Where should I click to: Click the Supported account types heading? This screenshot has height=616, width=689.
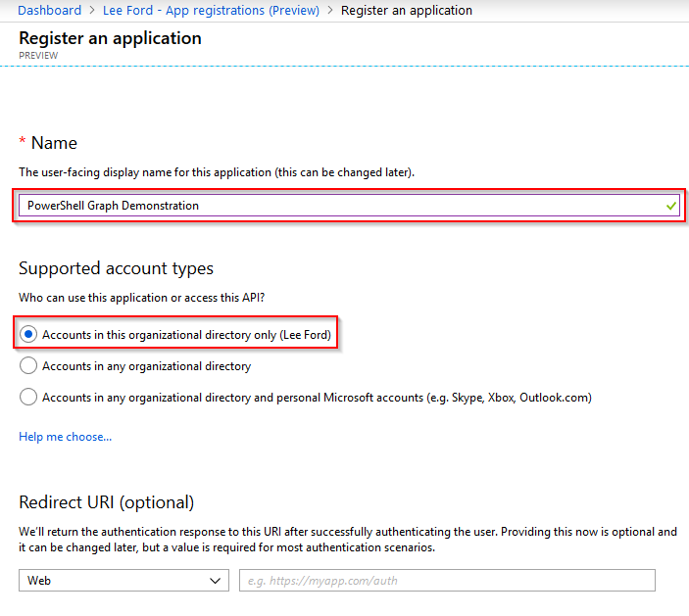116,268
